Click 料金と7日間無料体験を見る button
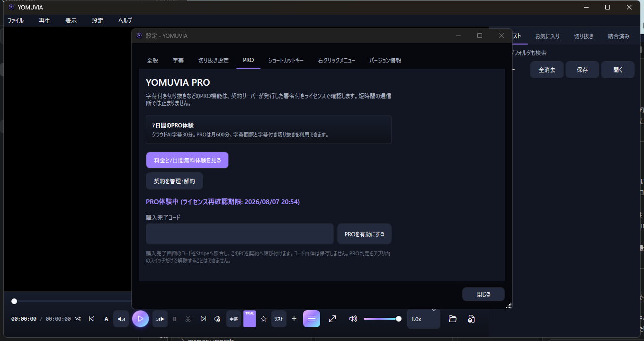This screenshot has width=644, height=341. pos(188,160)
